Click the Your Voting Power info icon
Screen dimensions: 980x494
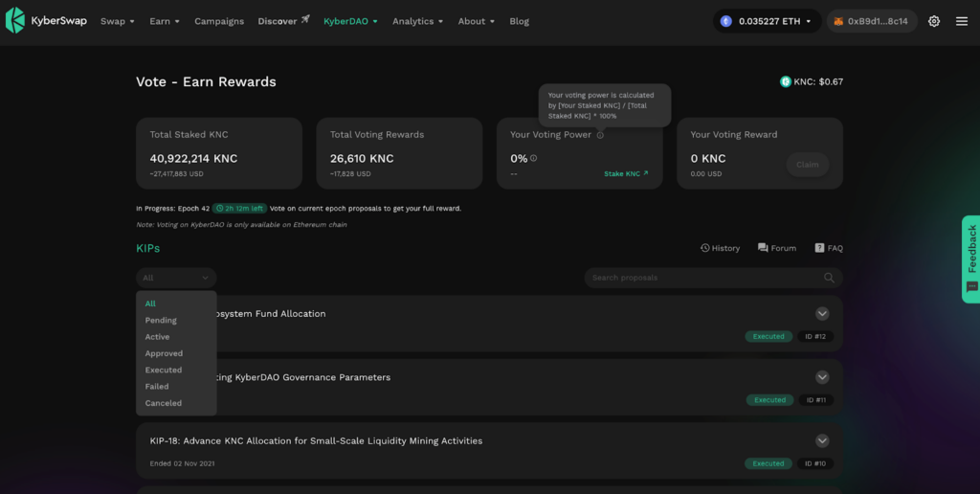pos(600,135)
